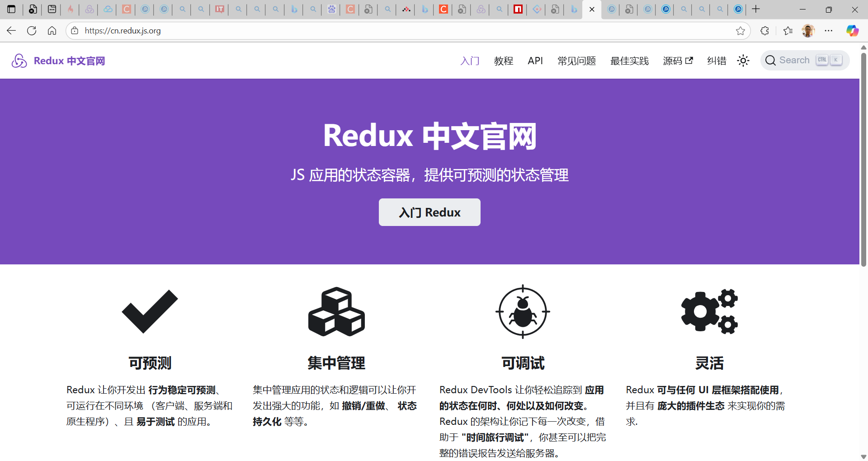Image resolution: width=868 pixels, height=461 pixels.
Task: Switch to the tab with flame favicon
Action: [71, 9]
